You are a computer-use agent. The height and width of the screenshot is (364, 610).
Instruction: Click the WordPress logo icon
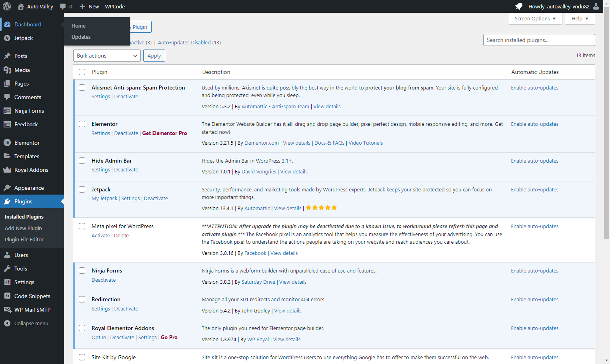tap(7, 6)
